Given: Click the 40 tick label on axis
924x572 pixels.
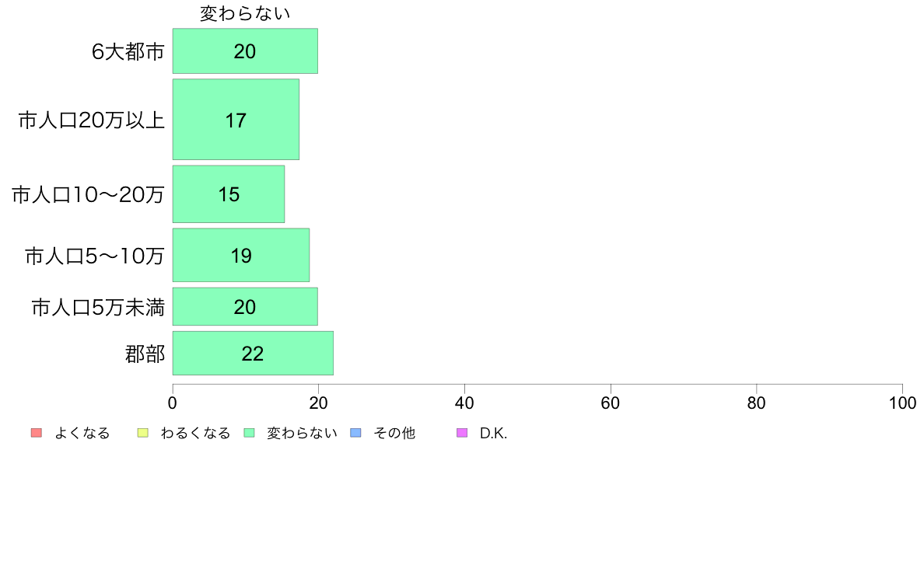Looking at the screenshot, I should coord(464,403).
